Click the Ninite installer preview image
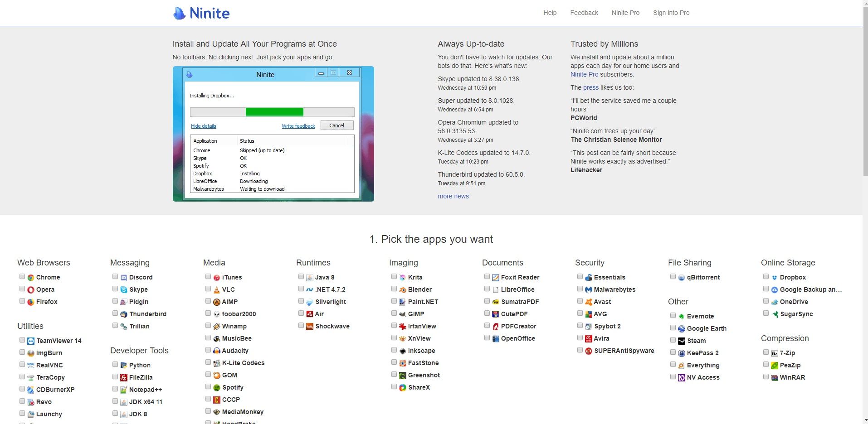The height and width of the screenshot is (424, 868). [273, 134]
